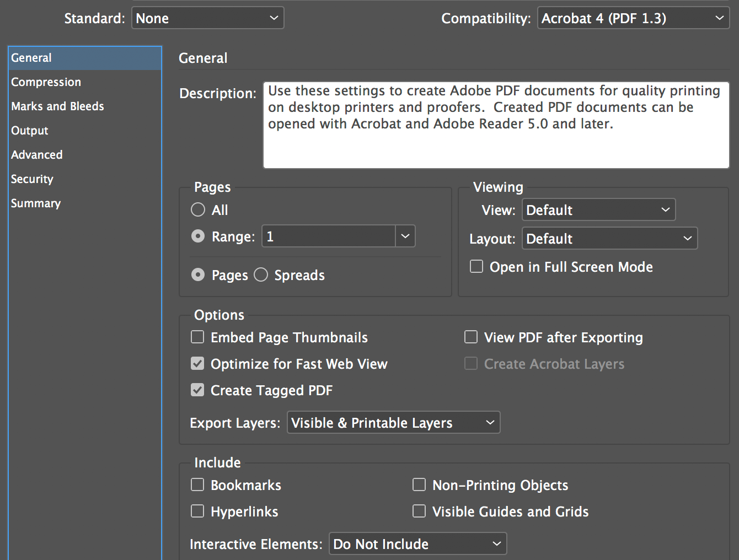Go to the Output section
The width and height of the screenshot is (739, 560).
[x=85, y=131]
